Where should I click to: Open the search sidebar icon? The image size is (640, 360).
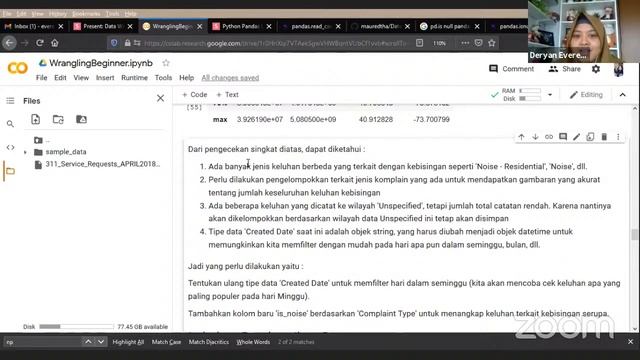(x=10, y=124)
